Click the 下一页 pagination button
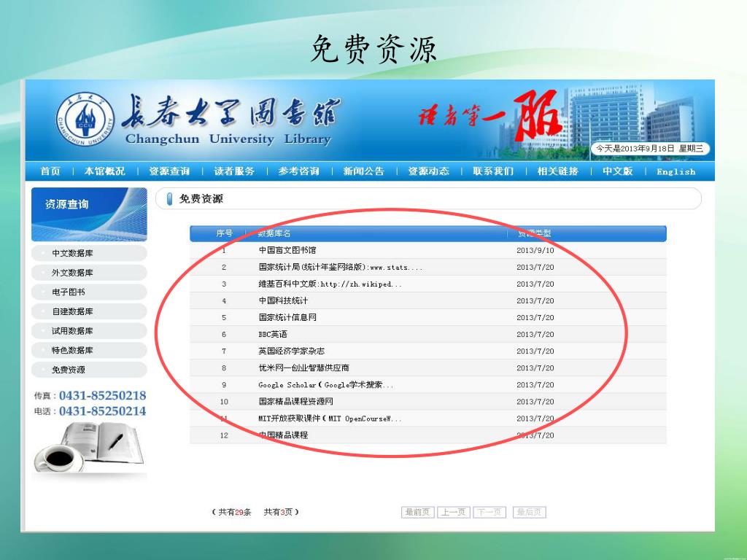747x560 pixels. [x=489, y=513]
